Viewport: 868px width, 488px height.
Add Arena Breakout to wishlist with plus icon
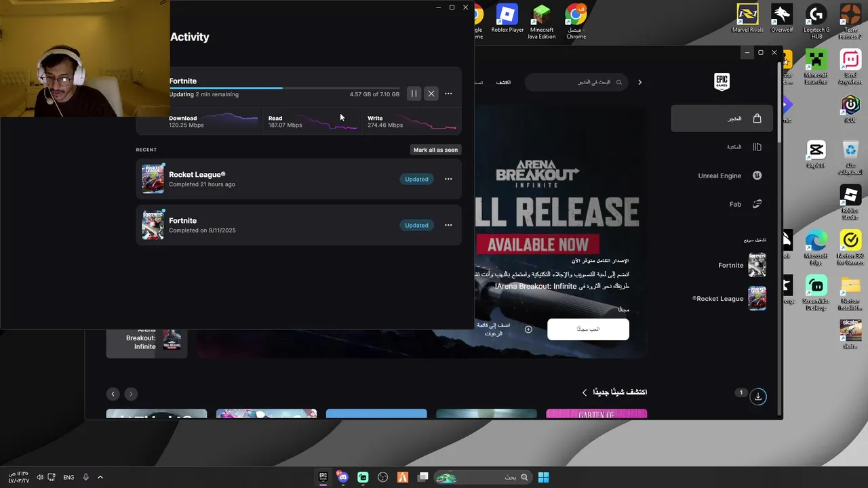pyautogui.click(x=528, y=329)
